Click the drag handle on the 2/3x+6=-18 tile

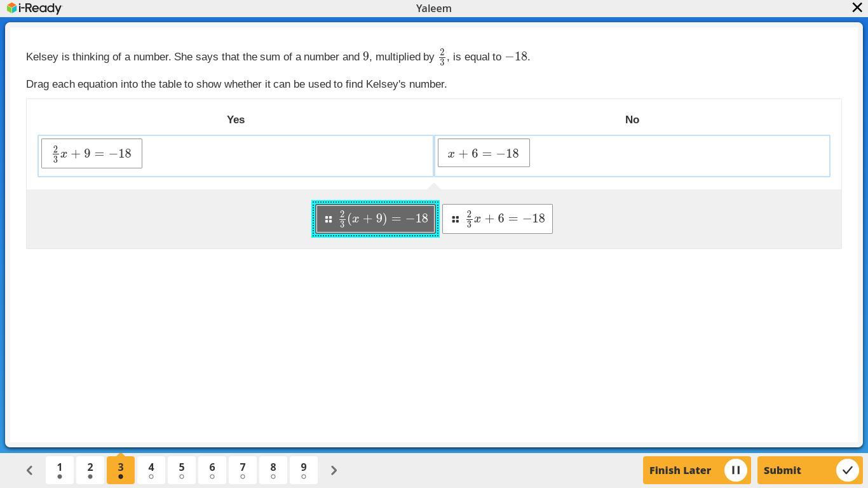pyautogui.click(x=455, y=219)
